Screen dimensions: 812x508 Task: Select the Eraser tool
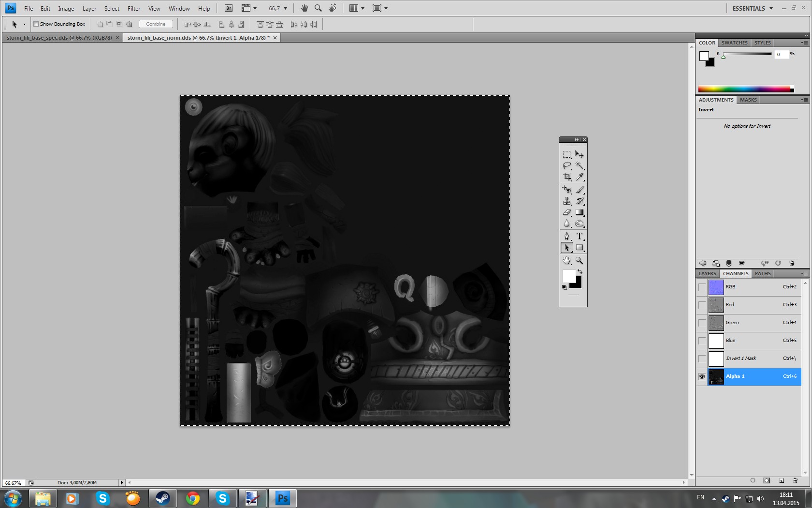click(x=567, y=212)
